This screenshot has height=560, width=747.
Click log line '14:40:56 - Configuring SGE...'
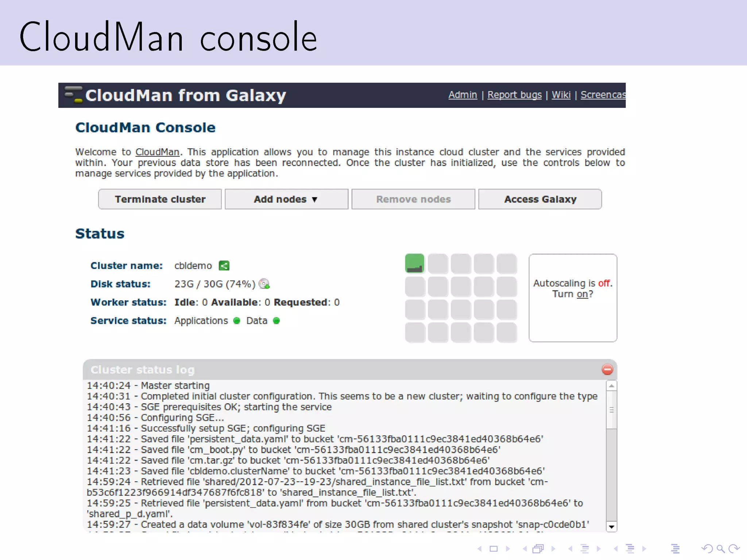pyautogui.click(x=155, y=417)
